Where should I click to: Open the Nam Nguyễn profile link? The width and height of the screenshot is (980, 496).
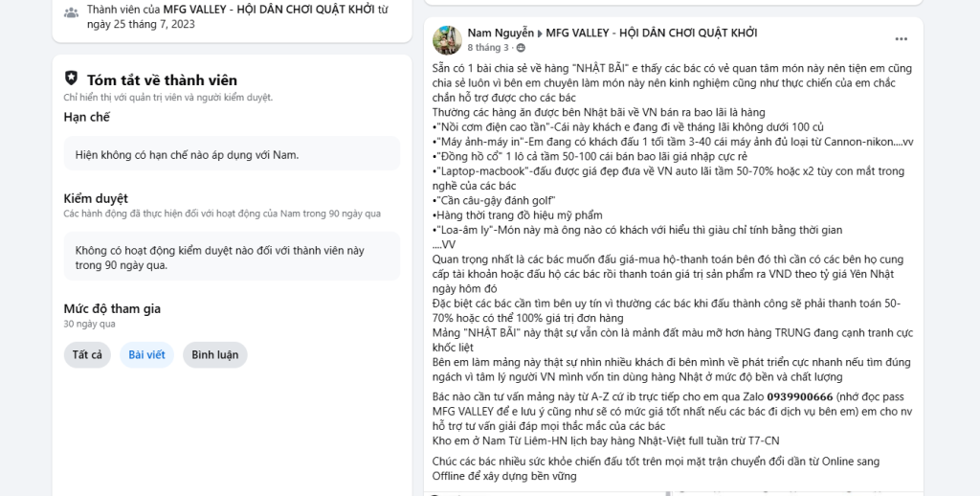point(500,33)
